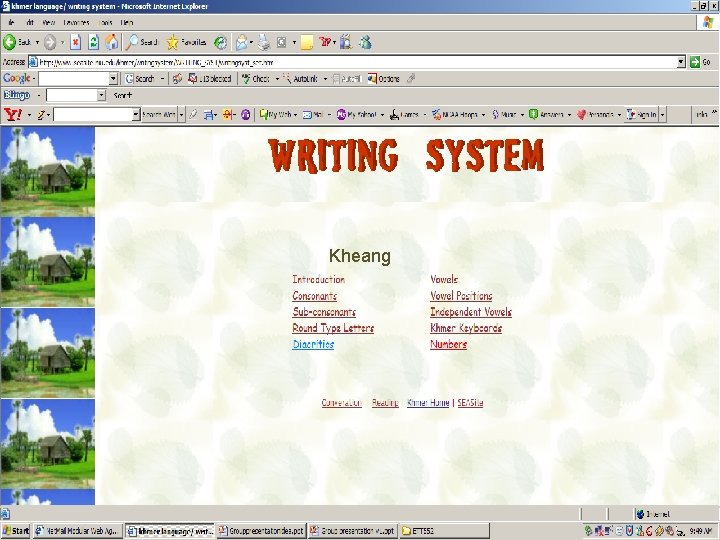Follow the SEASite footer link
Screen dimensions: 720x540
[470, 403]
